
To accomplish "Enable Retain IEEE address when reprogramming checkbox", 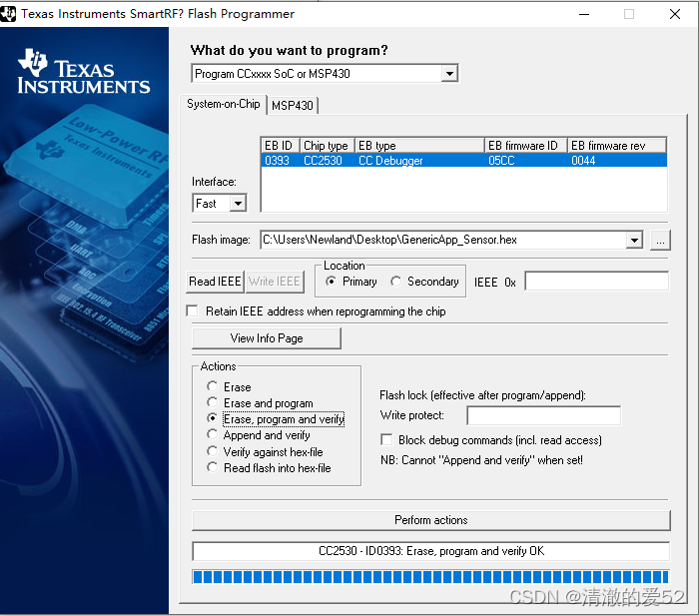I will 193,310.
